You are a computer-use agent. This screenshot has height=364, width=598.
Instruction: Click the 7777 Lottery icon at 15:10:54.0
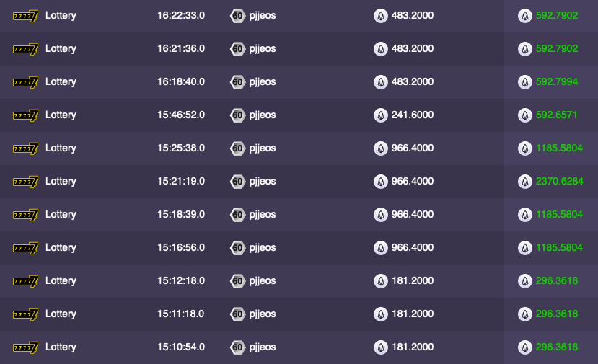click(25, 347)
